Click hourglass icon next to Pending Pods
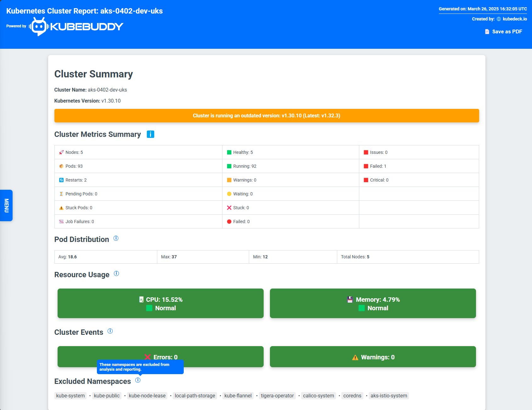The width and height of the screenshot is (532, 410). pos(61,194)
